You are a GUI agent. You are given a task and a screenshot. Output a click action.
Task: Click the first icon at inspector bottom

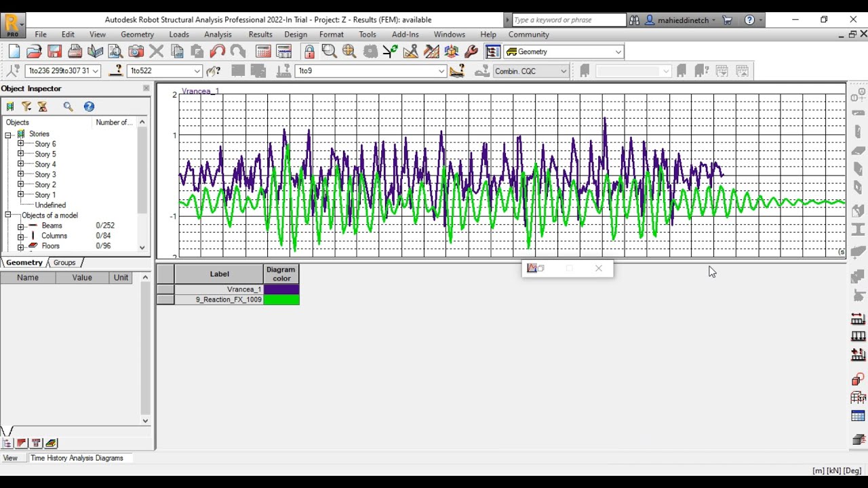coord(7,443)
